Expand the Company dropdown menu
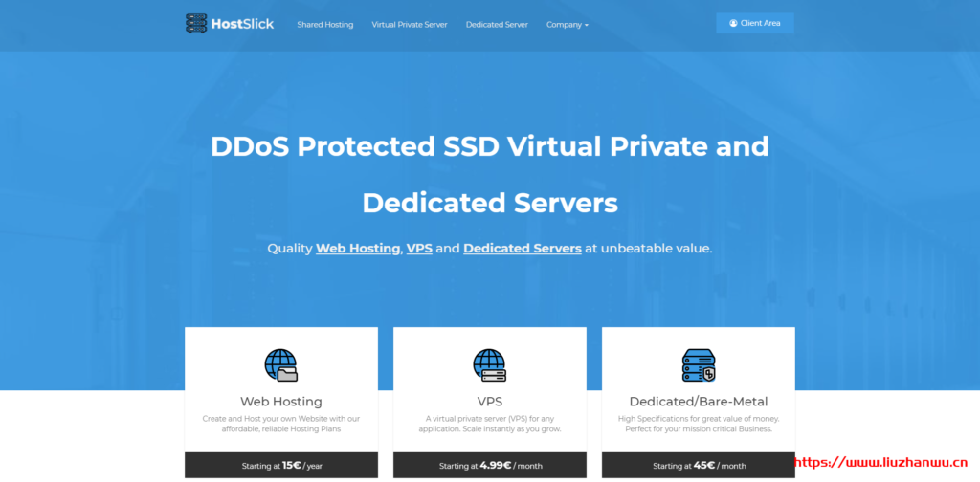980x482 pixels. (x=567, y=25)
